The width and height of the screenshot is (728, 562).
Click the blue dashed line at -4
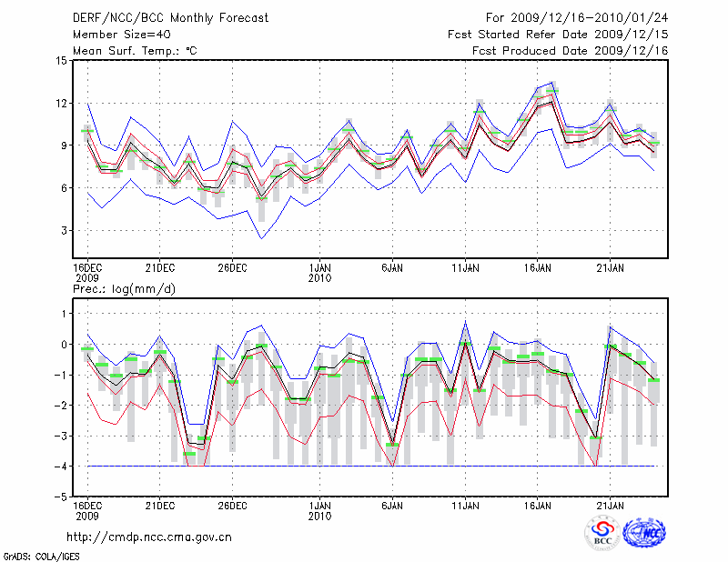[364, 466]
